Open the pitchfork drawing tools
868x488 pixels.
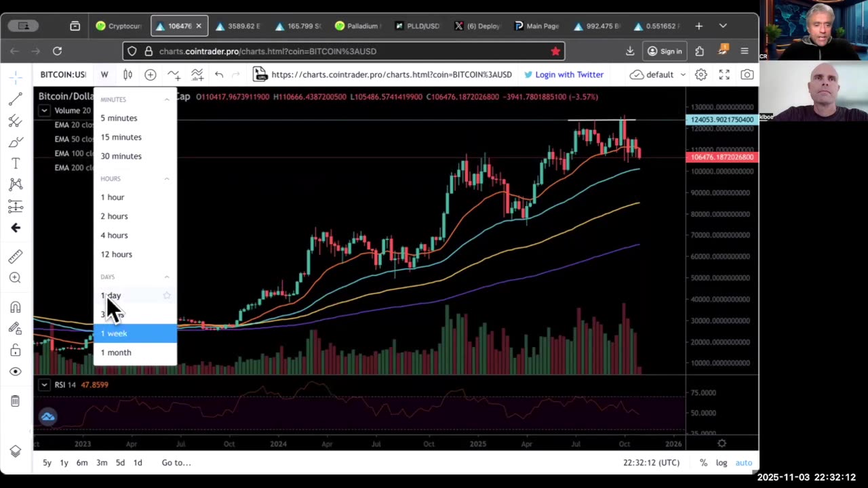pyautogui.click(x=16, y=121)
